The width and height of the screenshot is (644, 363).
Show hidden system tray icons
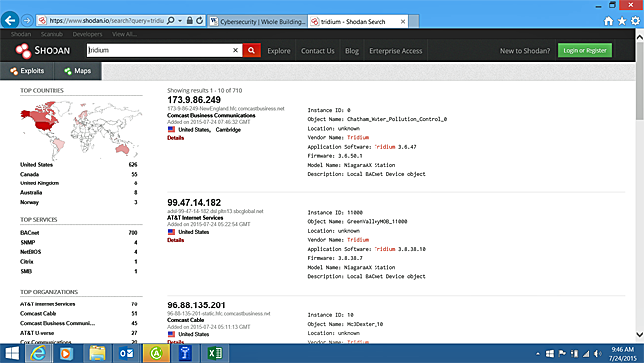[538, 354]
